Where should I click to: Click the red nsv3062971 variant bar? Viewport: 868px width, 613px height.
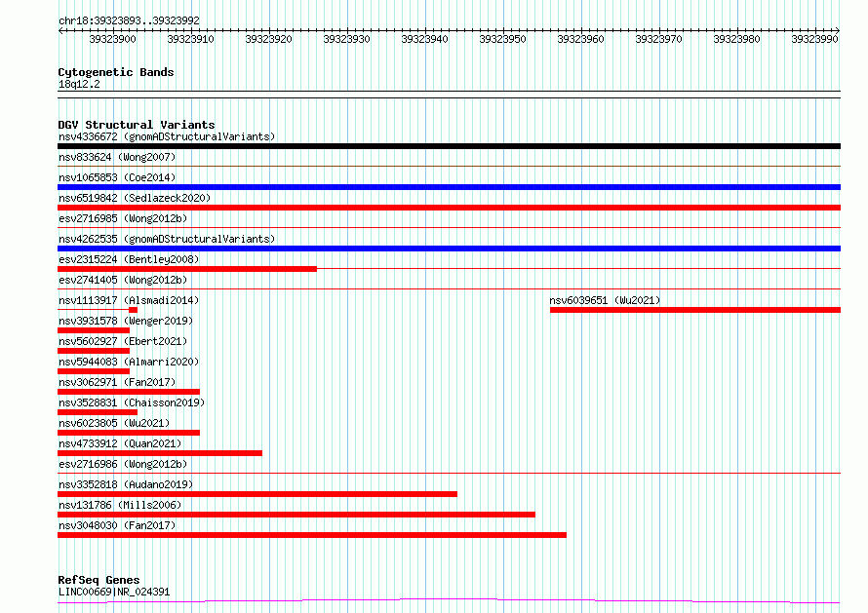point(129,392)
